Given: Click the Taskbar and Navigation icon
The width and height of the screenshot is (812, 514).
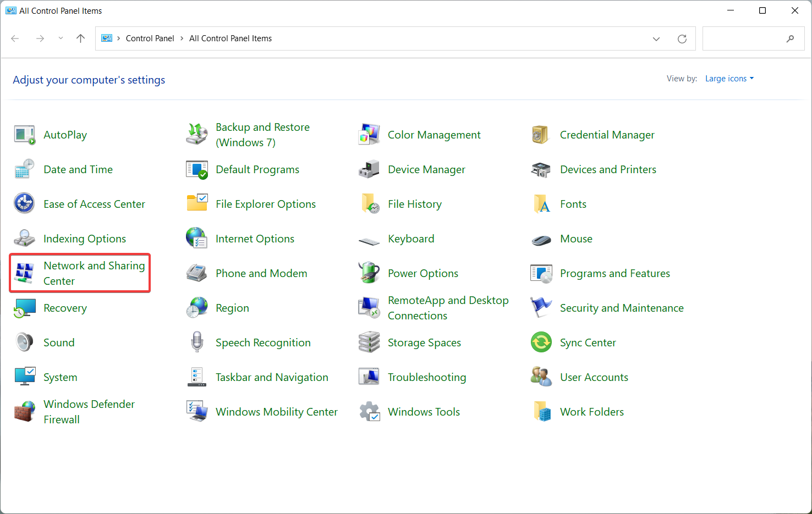Looking at the screenshot, I should (196, 377).
